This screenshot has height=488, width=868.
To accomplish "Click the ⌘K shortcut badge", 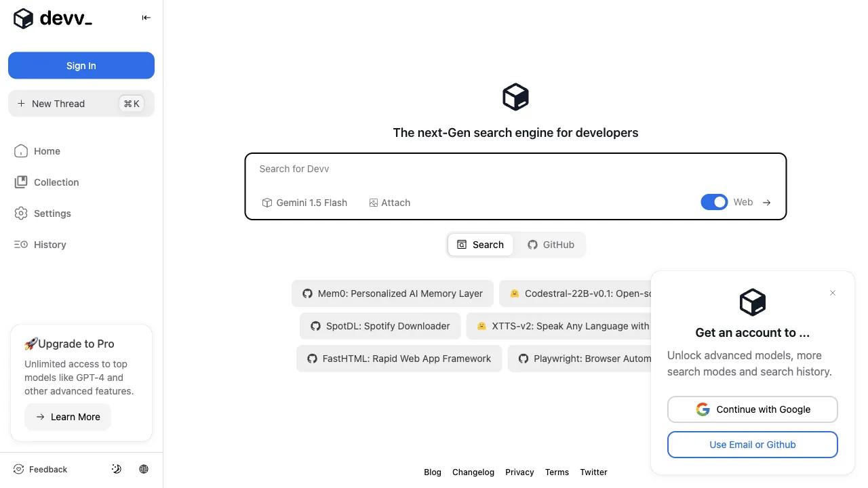I will 132,104.
